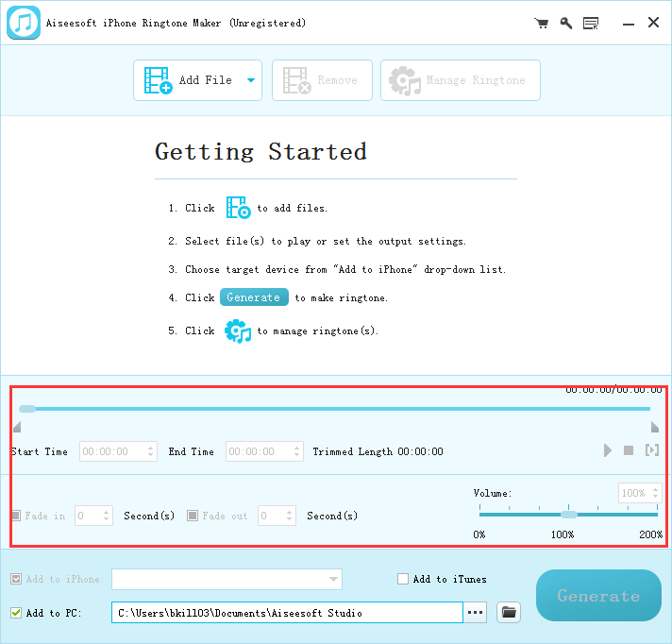
Task: Click the add files icon in step 1
Action: click(238, 208)
